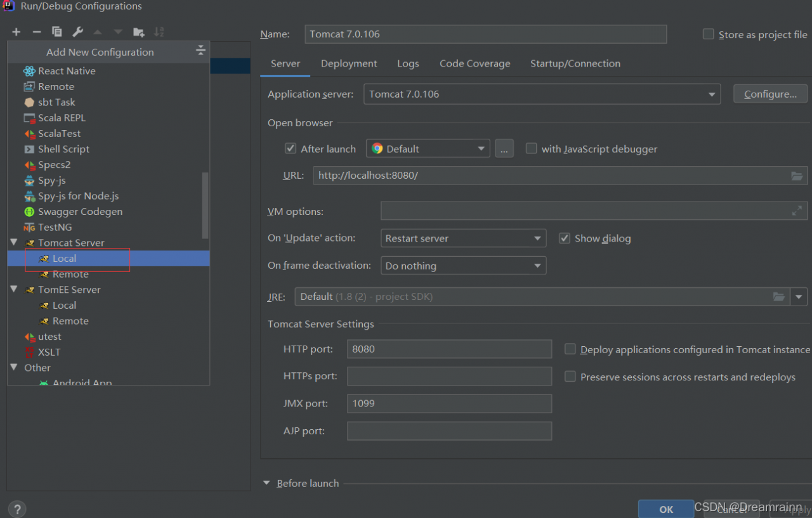Open help with the question mark button

coord(17,508)
